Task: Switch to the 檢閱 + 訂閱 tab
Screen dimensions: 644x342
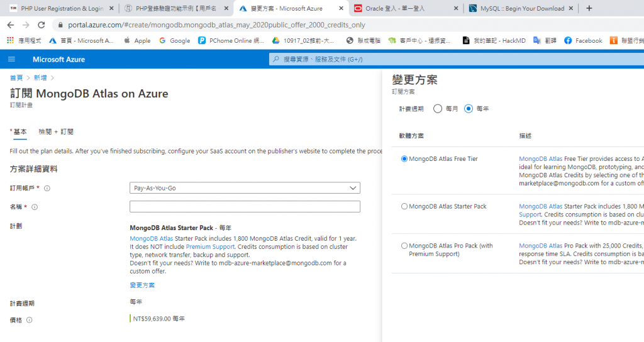Action: coord(56,132)
